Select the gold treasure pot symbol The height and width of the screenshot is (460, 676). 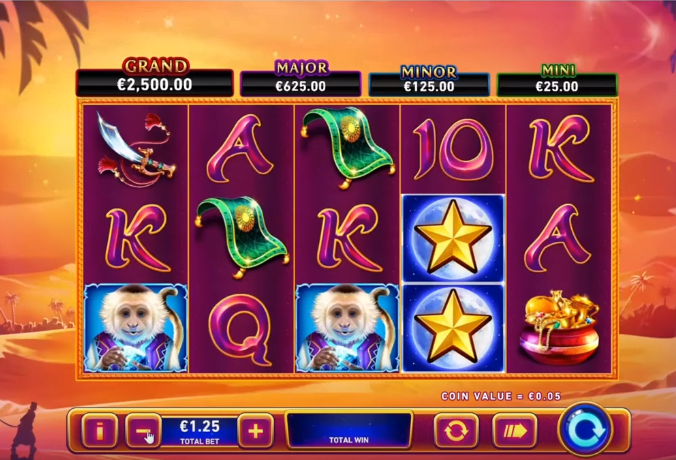click(x=559, y=328)
